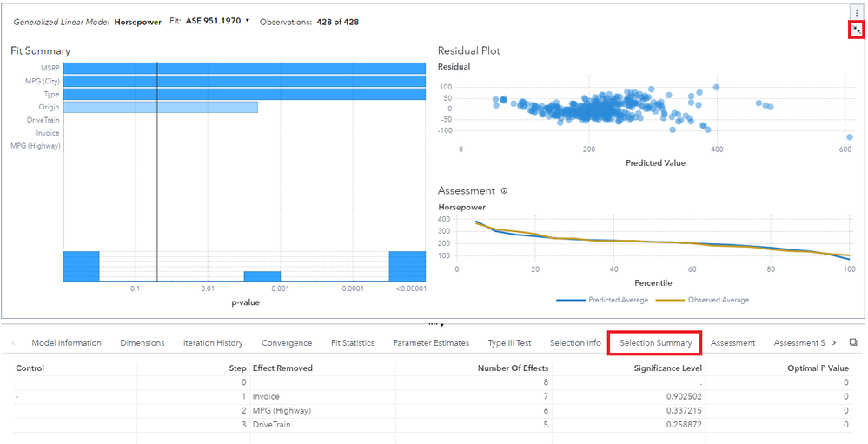Select the Convergence tab
This screenshot has height=444, width=868.
coord(287,342)
